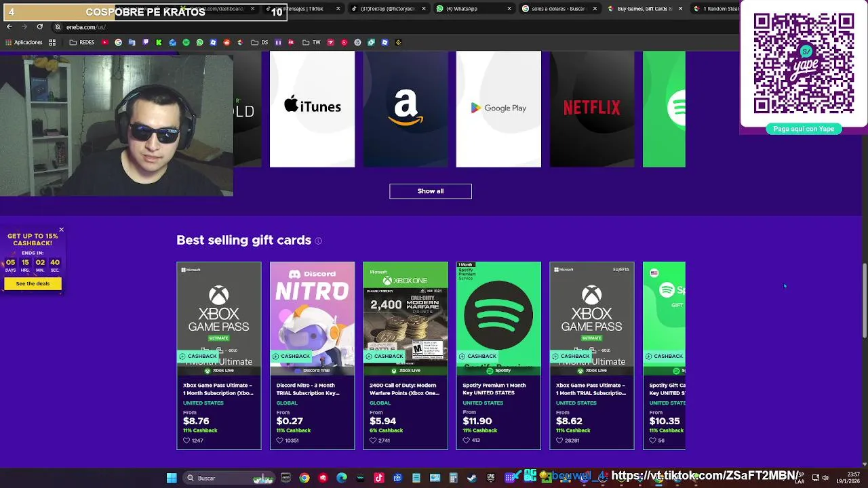Close the WhatsApp browser tab
The width and height of the screenshot is (868, 488).
pos(509,9)
